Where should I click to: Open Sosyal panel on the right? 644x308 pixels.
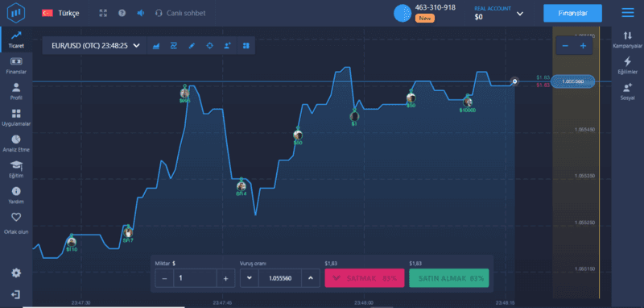pyautogui.click(x=627, y=92)
